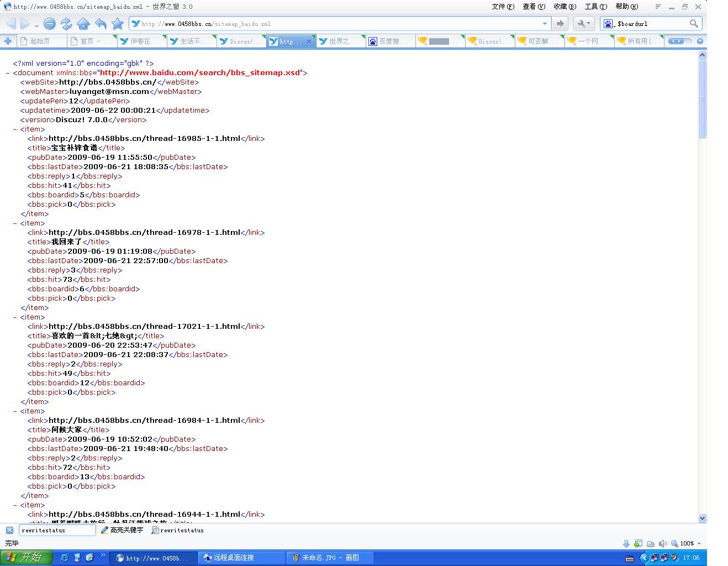
Task: Click the rewritestatus find input field
Action: [57, 530]
